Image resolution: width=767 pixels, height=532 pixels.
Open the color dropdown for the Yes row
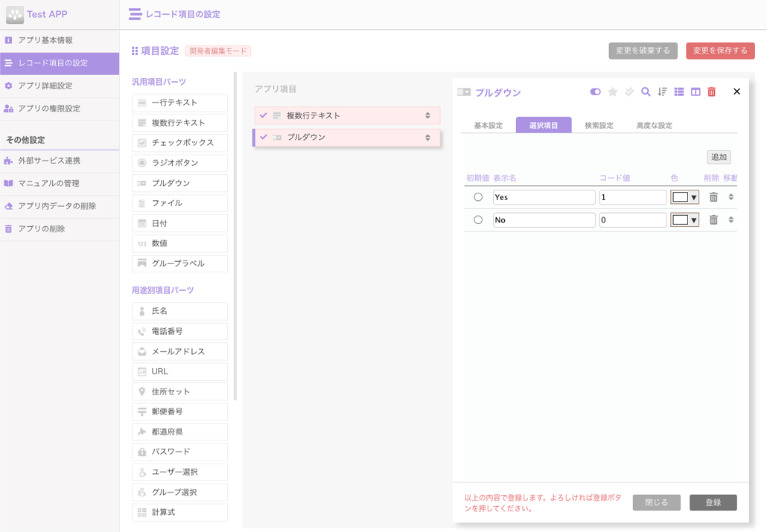click(684, 197)
